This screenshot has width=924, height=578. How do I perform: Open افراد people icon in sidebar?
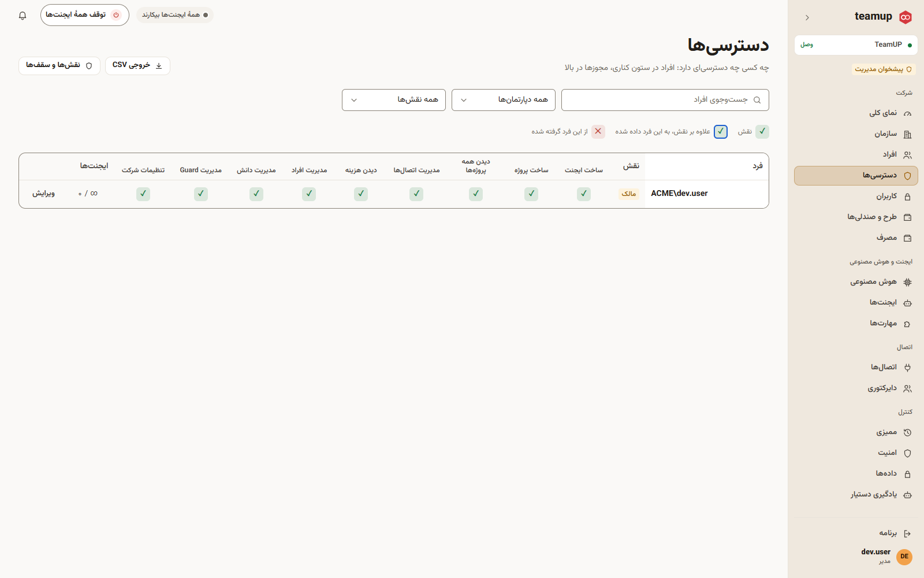pos(907,155)
